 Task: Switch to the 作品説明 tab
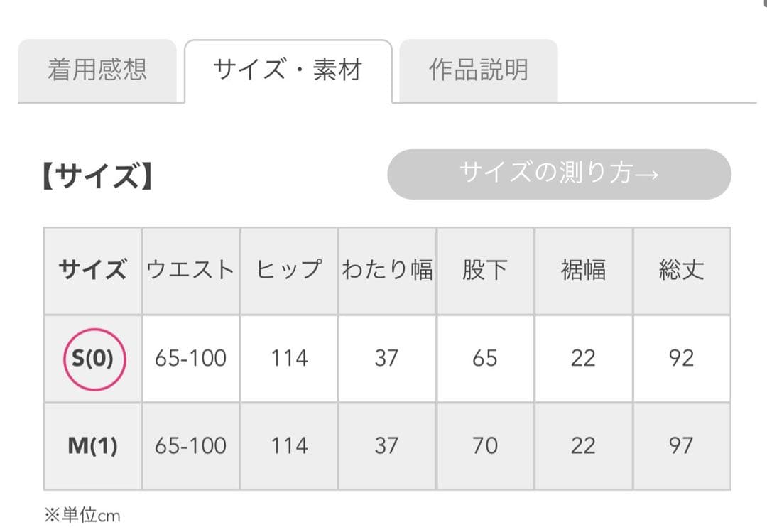[x=478, y=70]
